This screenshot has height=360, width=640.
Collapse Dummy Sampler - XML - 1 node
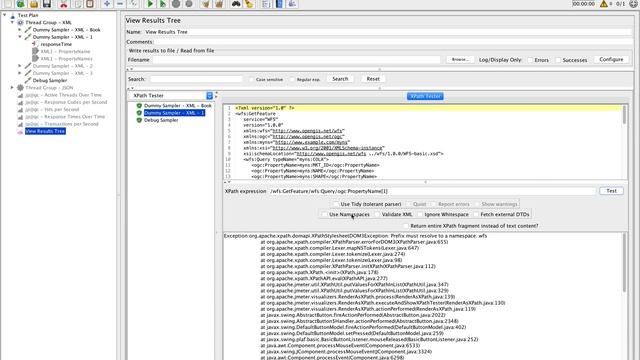[20, 37]
